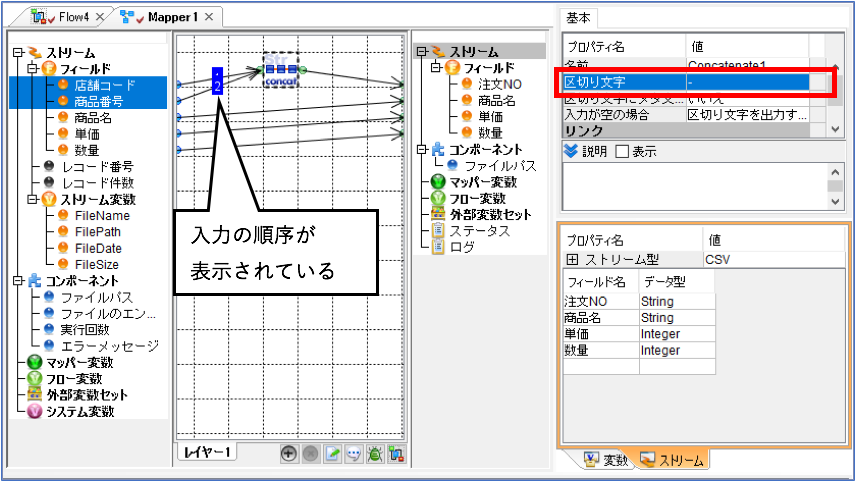Open the 基本 properties tab

578,18
